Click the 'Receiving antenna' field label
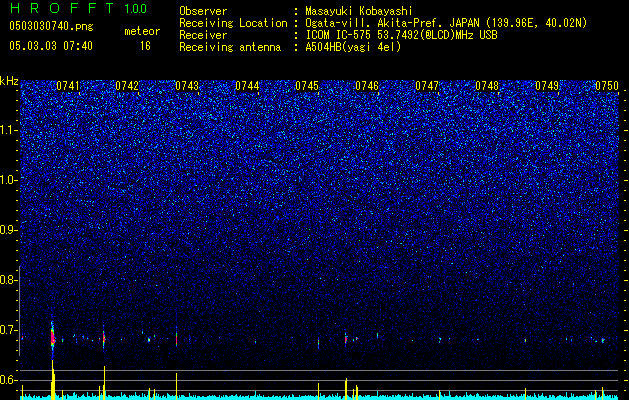Screen dimensions: 629x400 click(x=230, y=47)
